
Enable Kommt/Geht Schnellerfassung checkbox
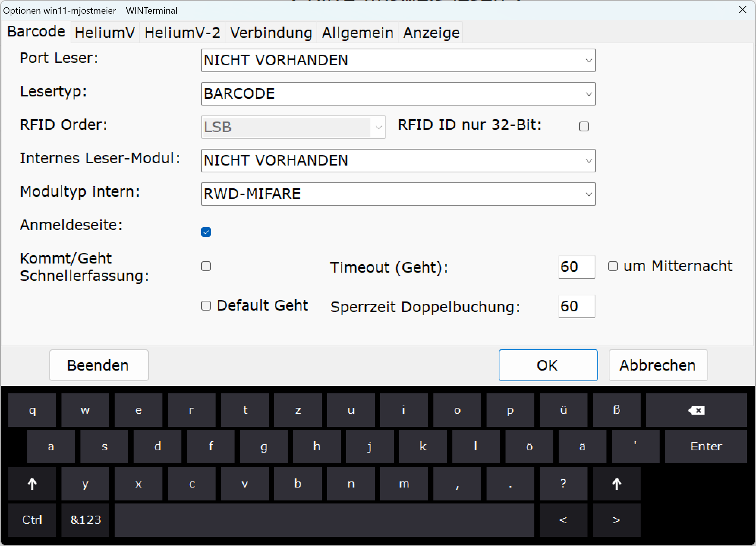point(206,266)
